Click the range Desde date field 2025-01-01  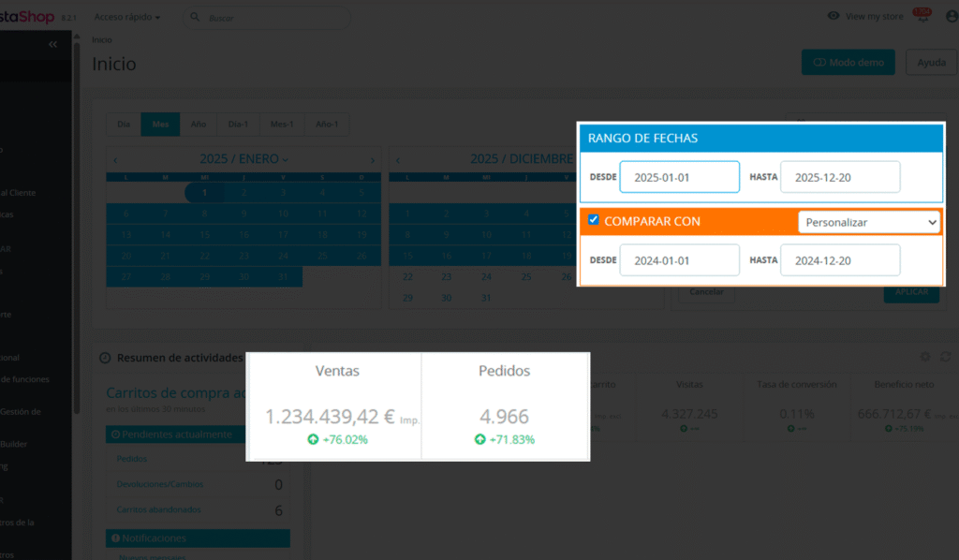[x=679, y=177]
